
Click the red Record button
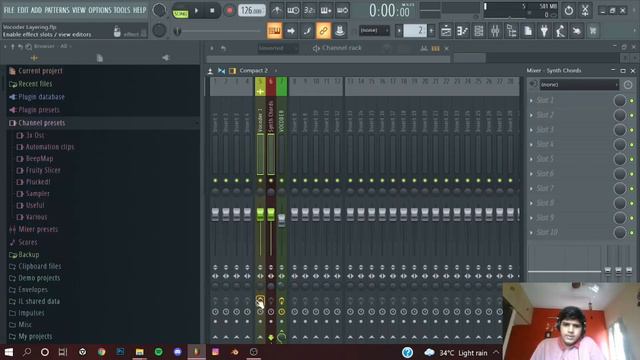point(229,11)
